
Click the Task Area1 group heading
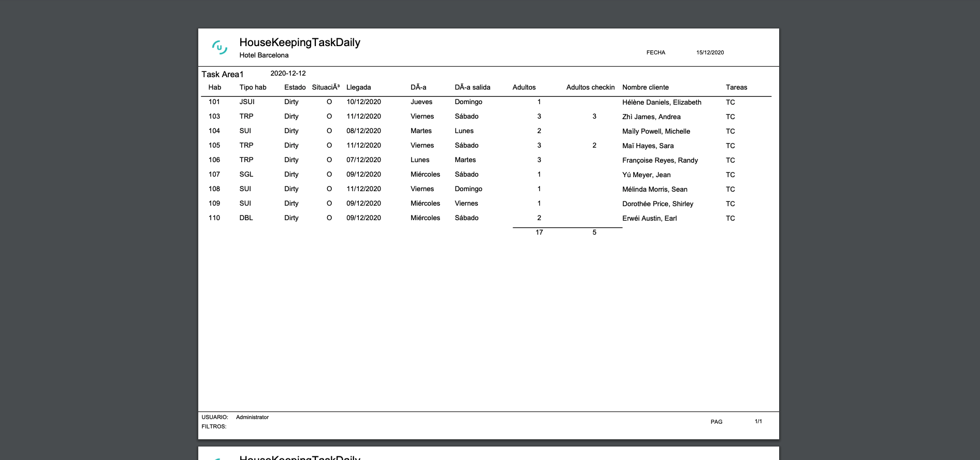tap(222, 75)
